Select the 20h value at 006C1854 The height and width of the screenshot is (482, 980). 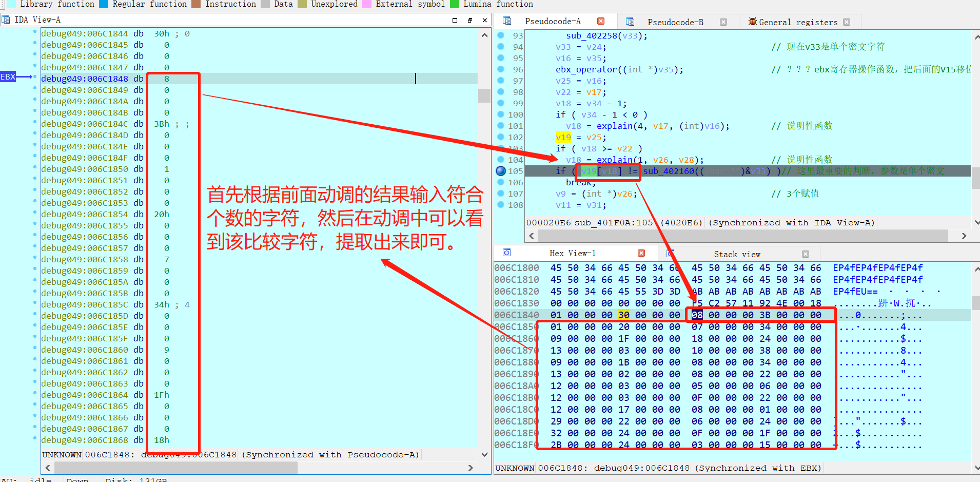162,214
